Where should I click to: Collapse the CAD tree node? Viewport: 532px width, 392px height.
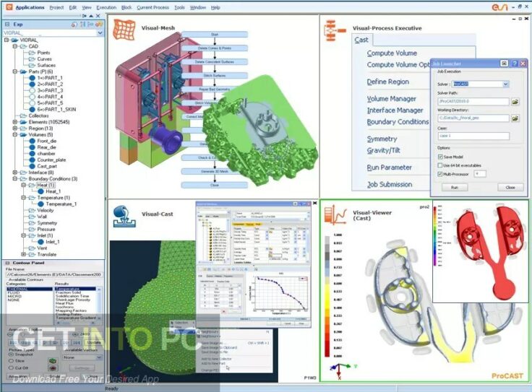coord(15,46)
